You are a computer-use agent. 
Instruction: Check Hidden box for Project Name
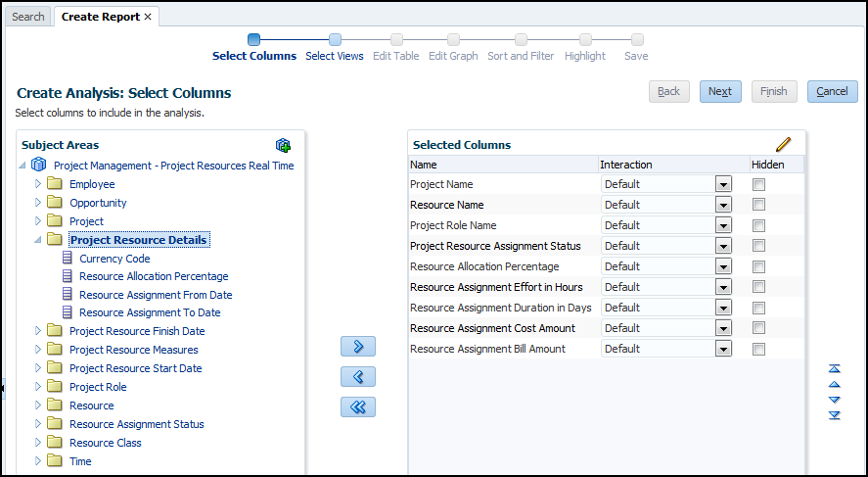tap(758, 184)
